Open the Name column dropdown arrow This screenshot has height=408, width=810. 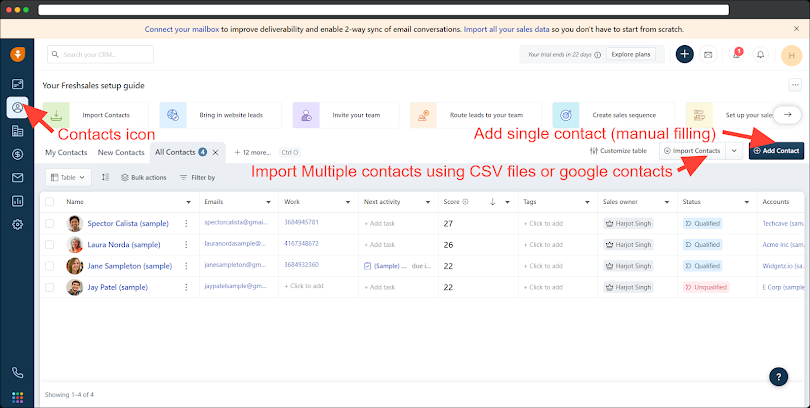tap(189, 202)
